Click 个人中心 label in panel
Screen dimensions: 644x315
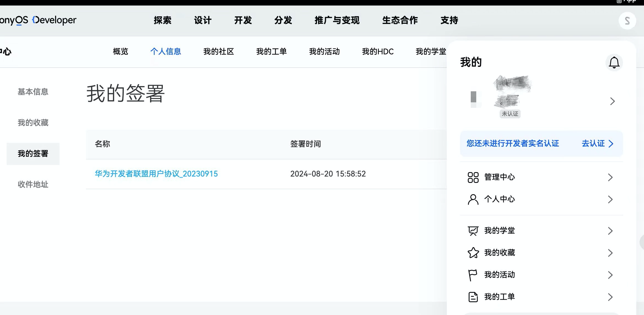[499, 199]
